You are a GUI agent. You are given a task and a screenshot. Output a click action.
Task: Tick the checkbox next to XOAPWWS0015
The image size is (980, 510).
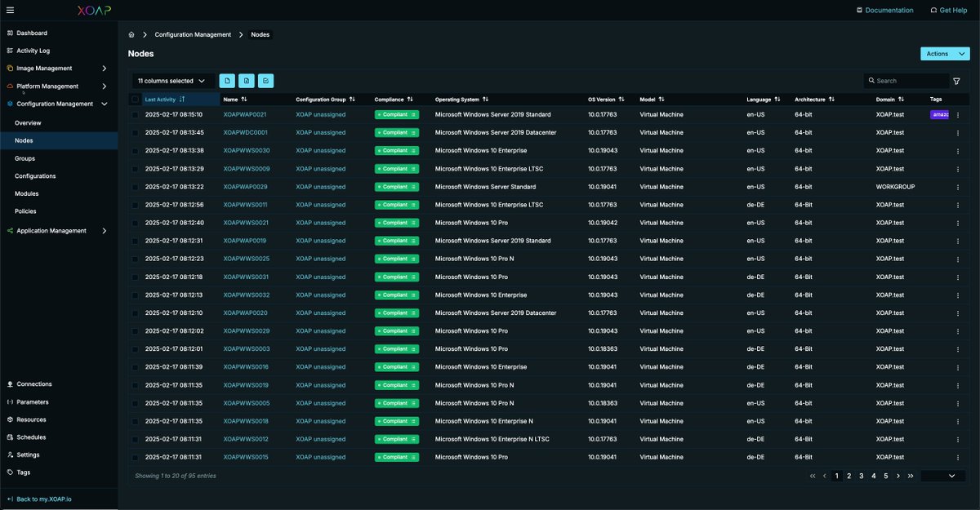tap(135, 457)
